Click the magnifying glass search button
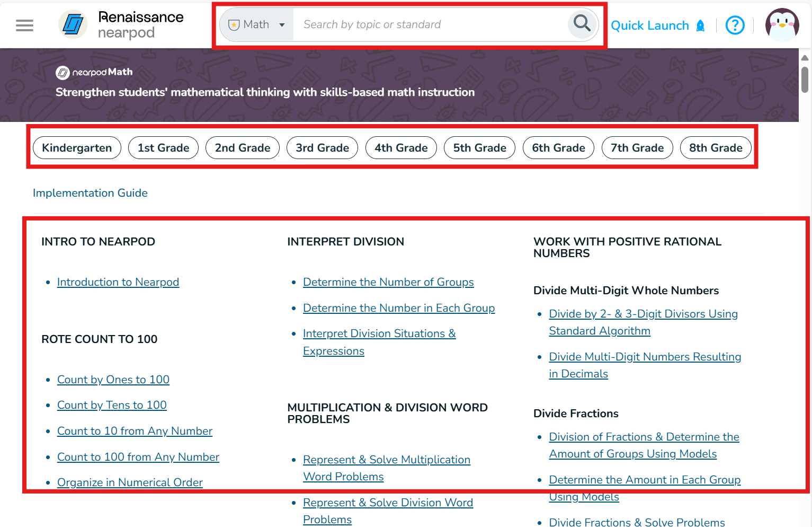 point(582,24)
